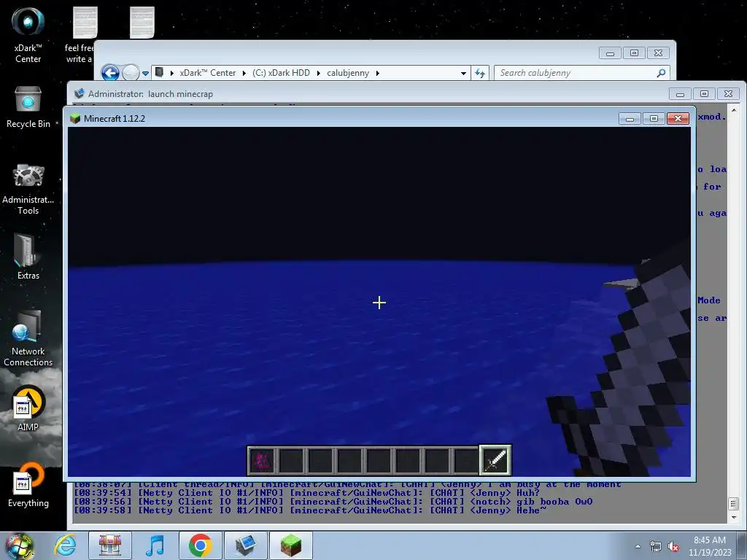The image size is (747, 560).
Task: Click the console line '<Jenny> Hehe~'
Action: click(508, 510)
